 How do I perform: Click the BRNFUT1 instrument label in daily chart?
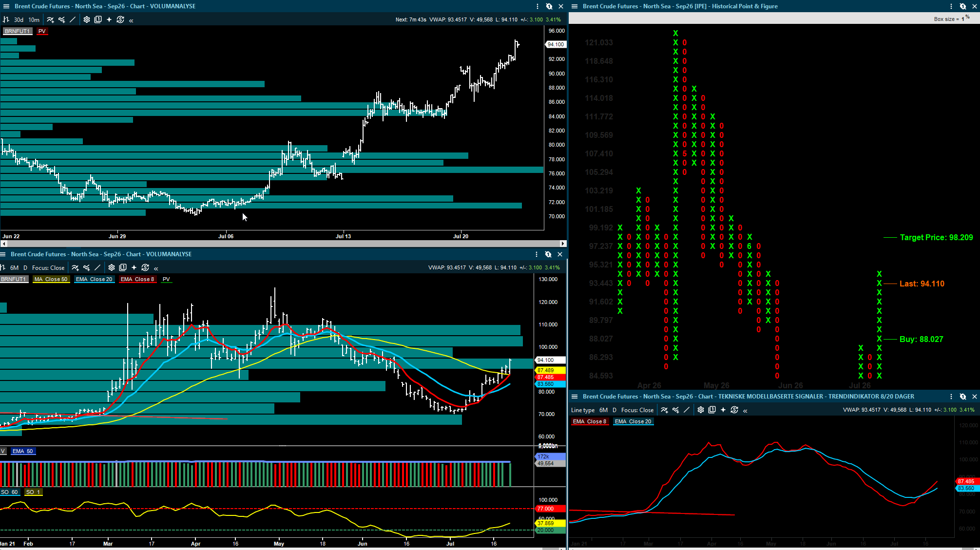(13, 279)
